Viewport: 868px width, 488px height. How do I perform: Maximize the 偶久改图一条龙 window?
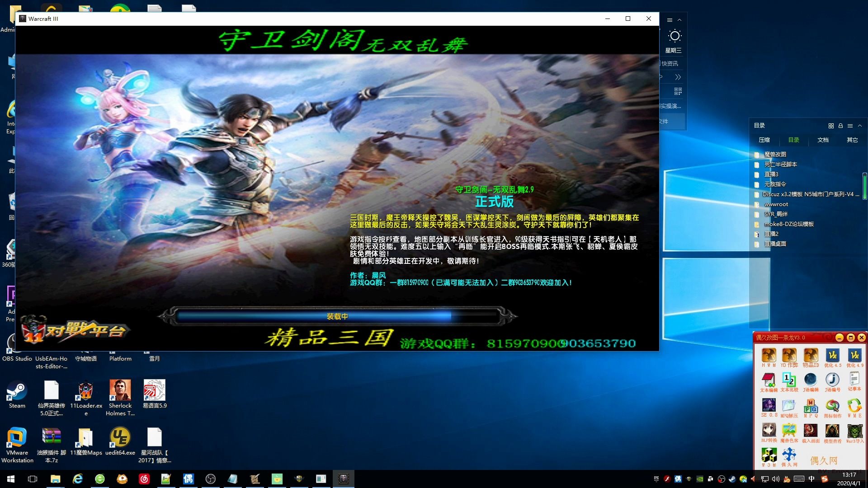[850, 338]
